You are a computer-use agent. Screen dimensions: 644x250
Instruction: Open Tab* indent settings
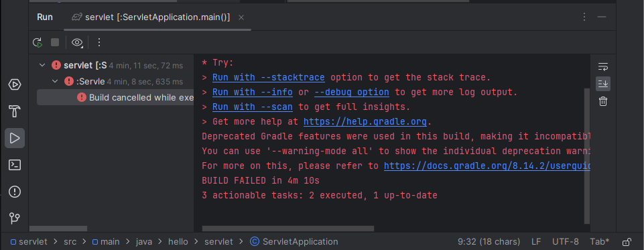(x=600, y=242)
